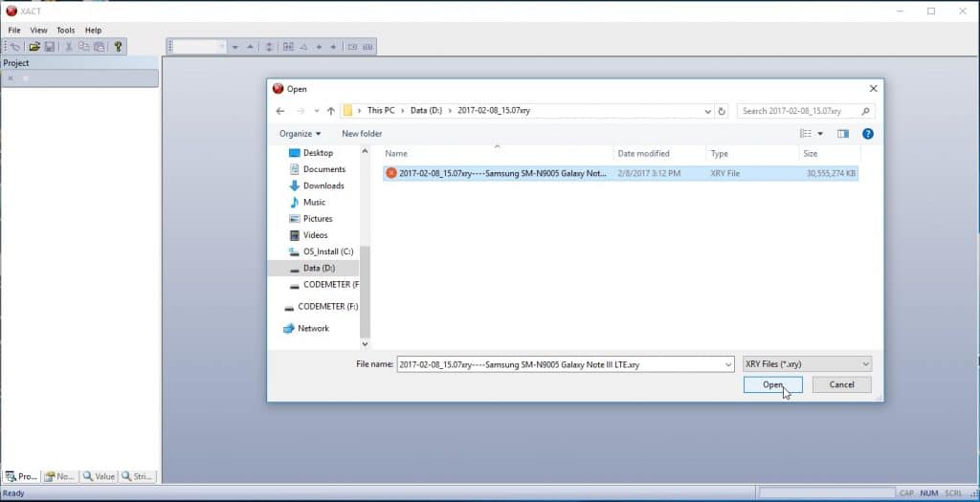The image size is (980, 502).
Task: Select Music in the navigation pane
Action: 307,203
